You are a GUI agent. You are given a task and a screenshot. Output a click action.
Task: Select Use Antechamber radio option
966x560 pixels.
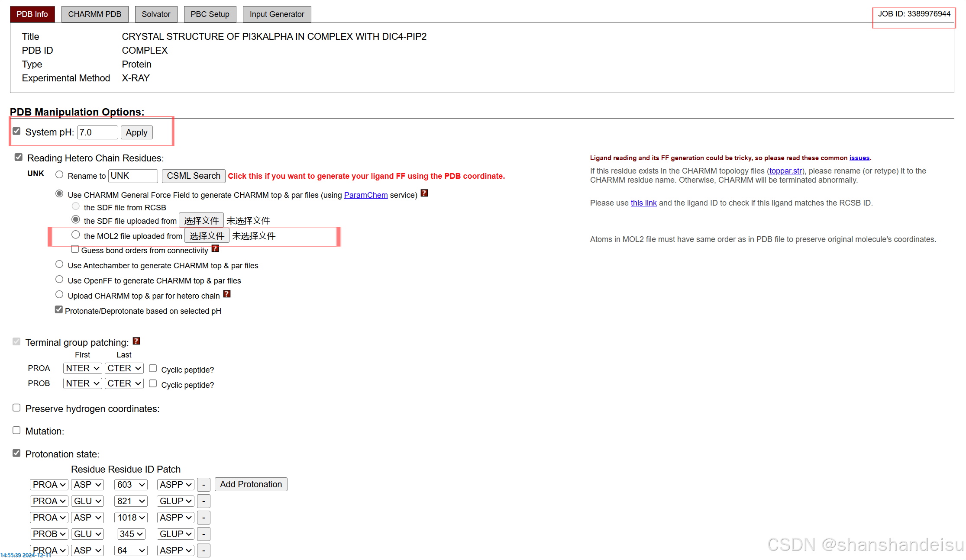pyautogui.click(x=59, y=264)
